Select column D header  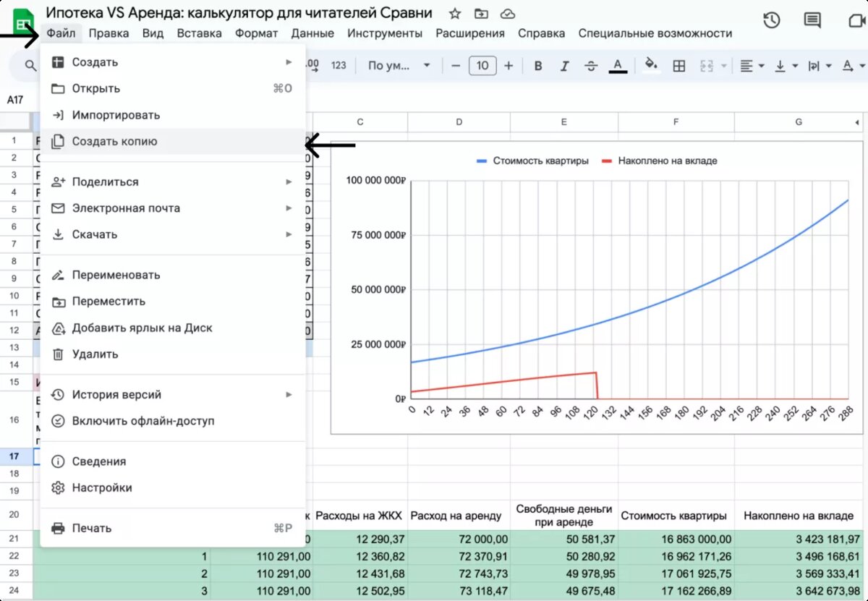[459, 122]
